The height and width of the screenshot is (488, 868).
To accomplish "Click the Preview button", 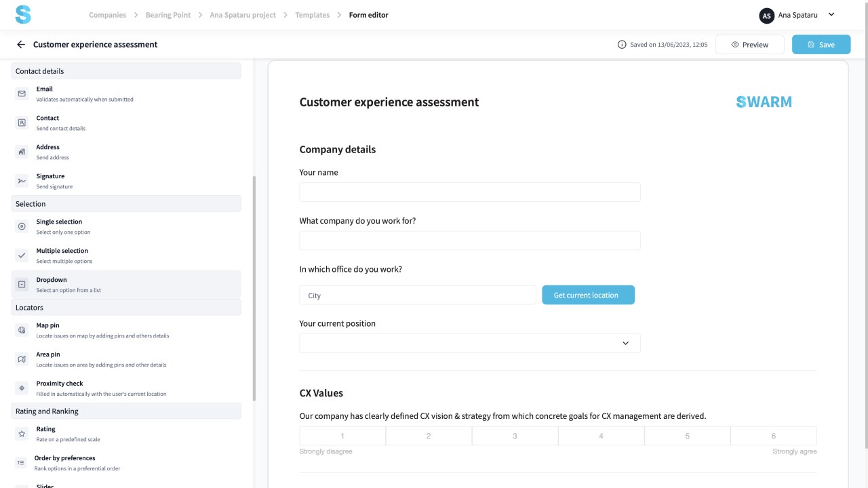I will click(749, 45).
